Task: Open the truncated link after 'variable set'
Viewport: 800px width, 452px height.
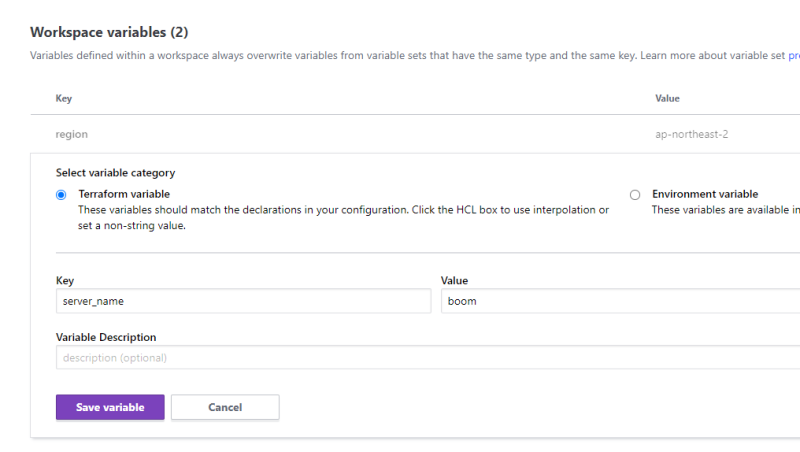Action: [793, 56]
